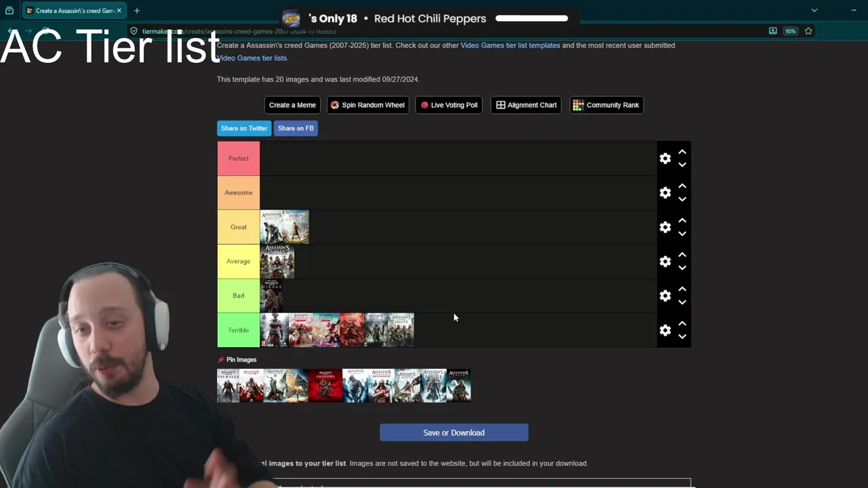Bookmark the page with the star icon
868x488 pixels.
(808, 30)
